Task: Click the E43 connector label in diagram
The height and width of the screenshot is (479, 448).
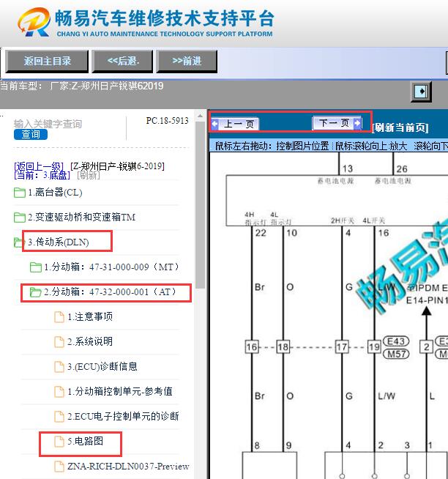Action: 396,341
